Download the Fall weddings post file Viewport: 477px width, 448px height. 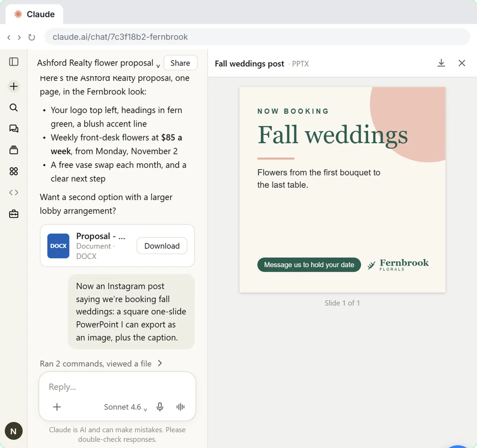[441, 63]
